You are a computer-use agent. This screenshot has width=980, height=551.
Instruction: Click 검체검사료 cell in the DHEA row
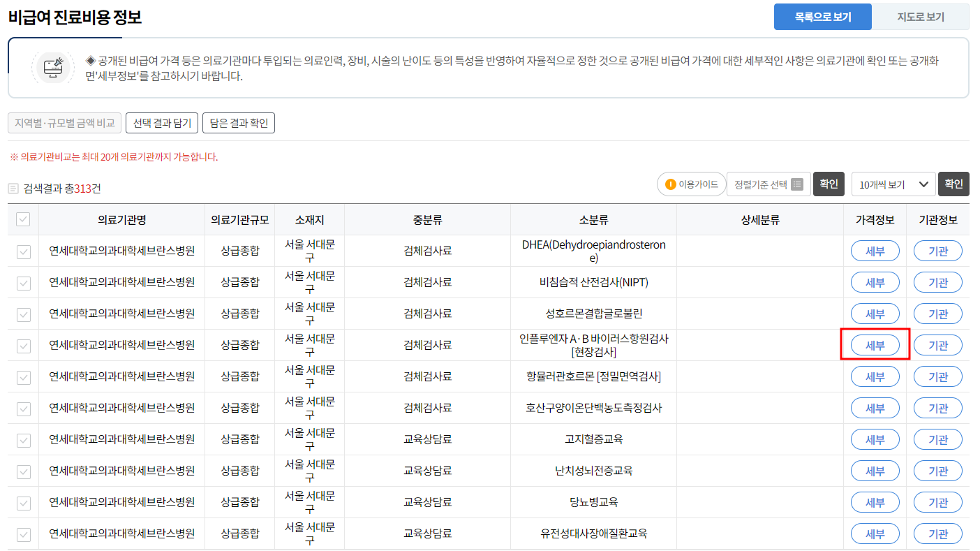(428, 251)
